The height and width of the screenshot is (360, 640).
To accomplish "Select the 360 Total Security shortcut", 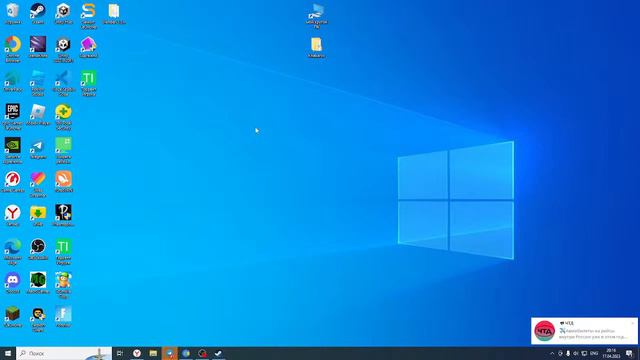I will (63, 117).
